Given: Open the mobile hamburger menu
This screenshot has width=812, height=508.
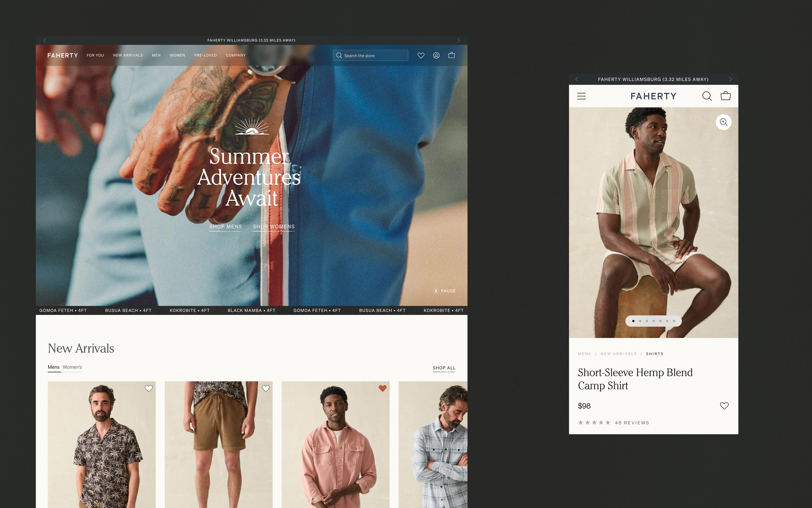Looking at the screenshot, I should point(582,96).
